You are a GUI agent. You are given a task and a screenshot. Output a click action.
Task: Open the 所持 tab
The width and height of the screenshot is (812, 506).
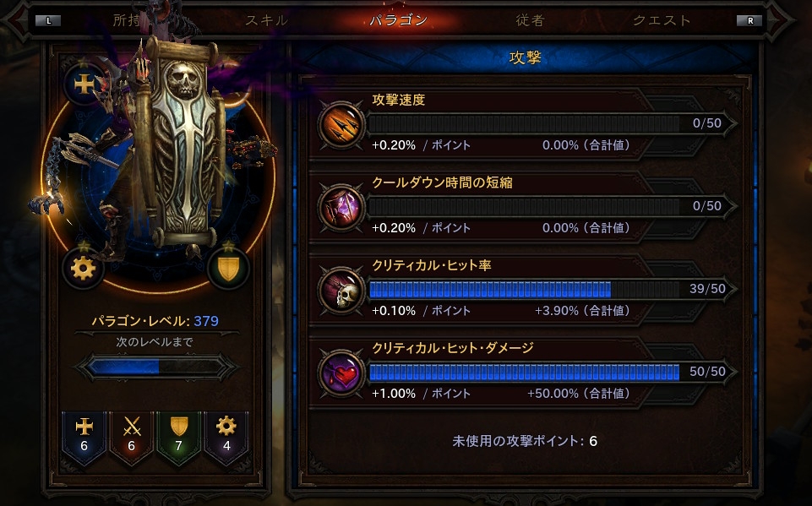point(127,20)
